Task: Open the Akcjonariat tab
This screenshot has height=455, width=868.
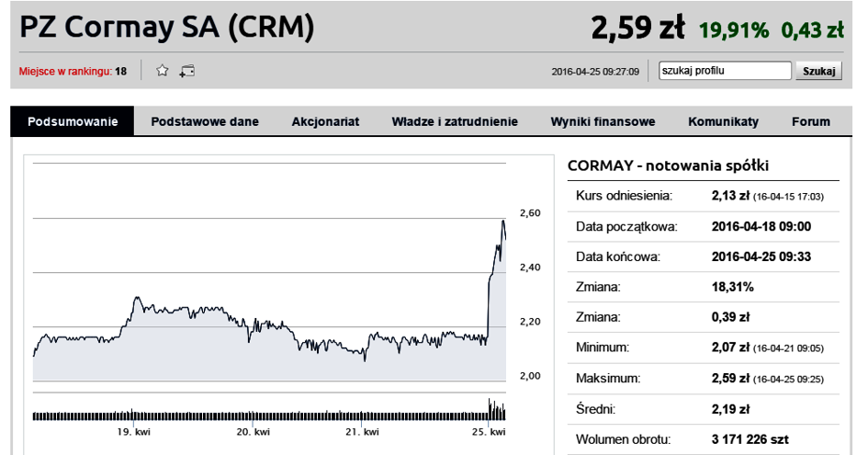Action: [325, 121]
